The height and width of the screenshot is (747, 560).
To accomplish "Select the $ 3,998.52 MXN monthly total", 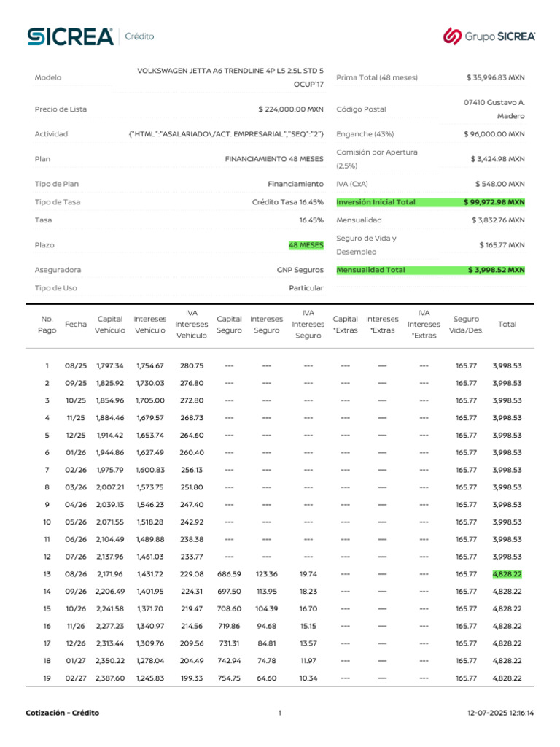I will click(496, 270).
